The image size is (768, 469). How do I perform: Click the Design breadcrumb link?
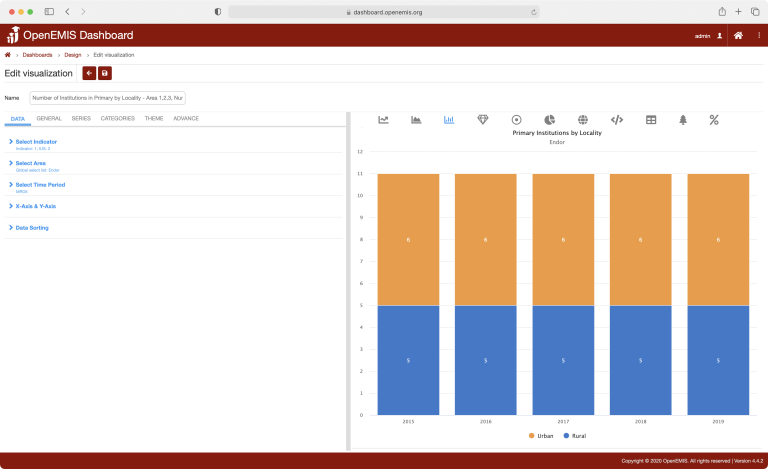[x=73, y=54]
